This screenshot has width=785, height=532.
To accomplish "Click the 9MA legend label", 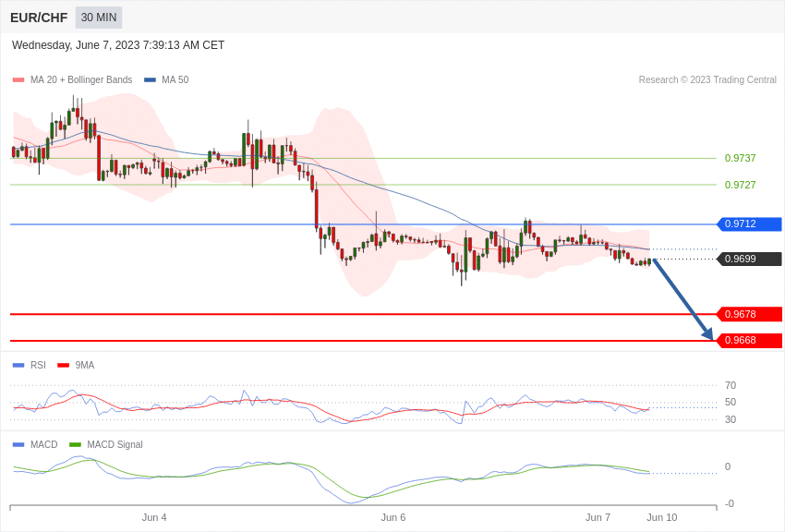I will (85, 366).
